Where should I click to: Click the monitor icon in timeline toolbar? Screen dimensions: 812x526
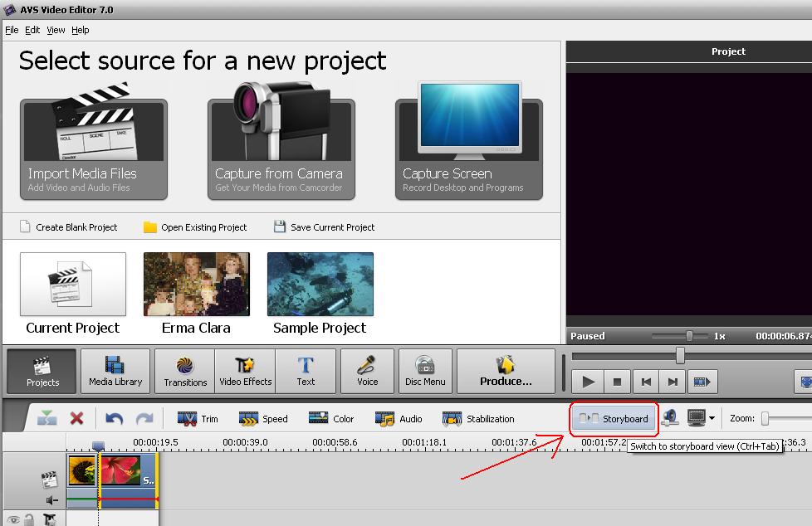coord(697,417)
